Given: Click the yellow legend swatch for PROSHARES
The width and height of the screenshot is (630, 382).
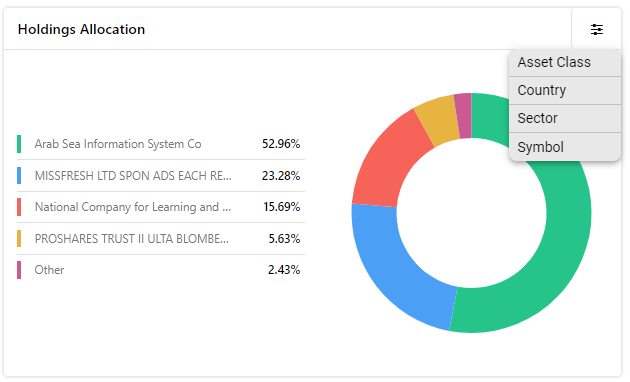Looking at the screenshot, I should click(x=19, y=239).
